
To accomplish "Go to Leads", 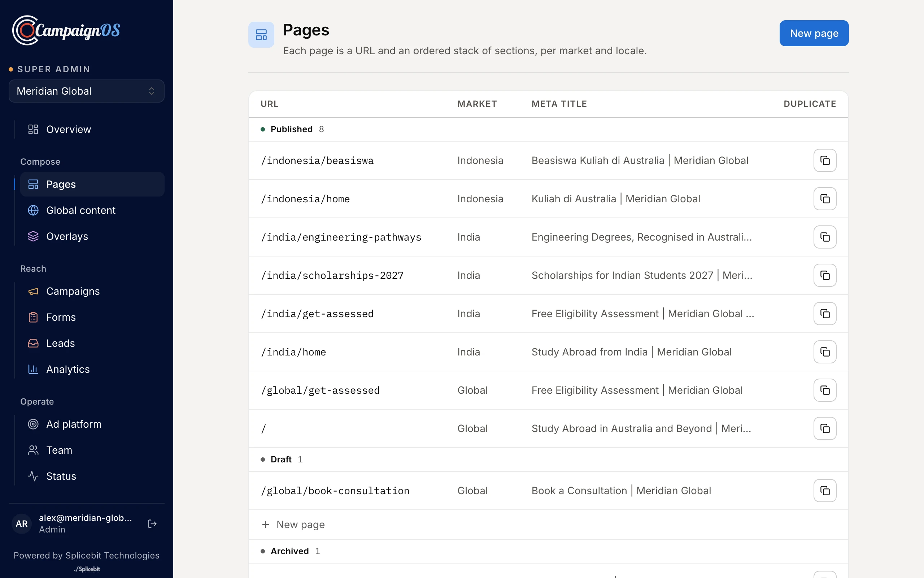I will coord(92,343).
